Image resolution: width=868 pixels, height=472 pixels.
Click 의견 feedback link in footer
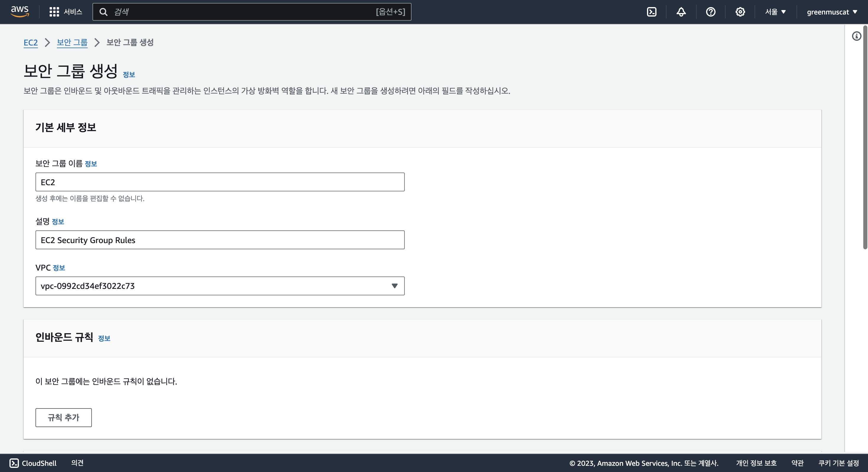[77, 463]
